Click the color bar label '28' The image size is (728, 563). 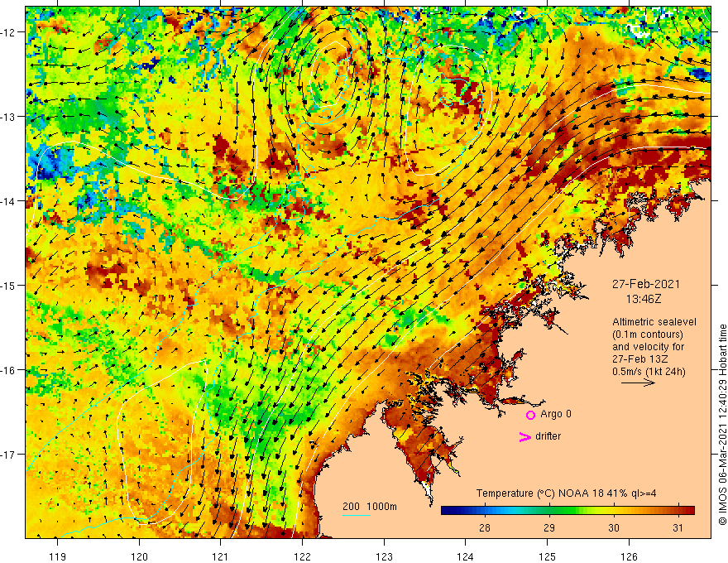tap(484, 527)
